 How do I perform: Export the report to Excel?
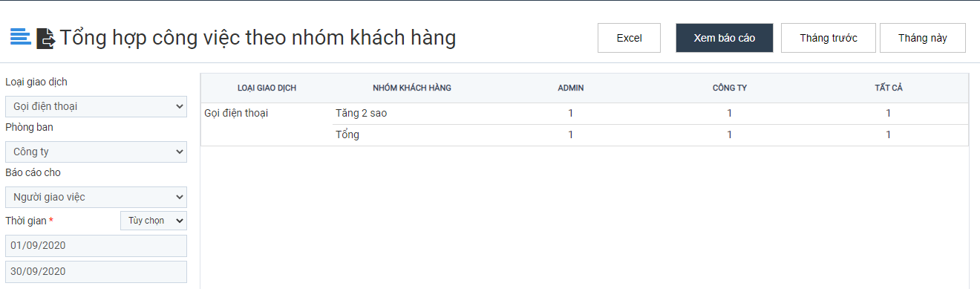click(x=629, y=38)
